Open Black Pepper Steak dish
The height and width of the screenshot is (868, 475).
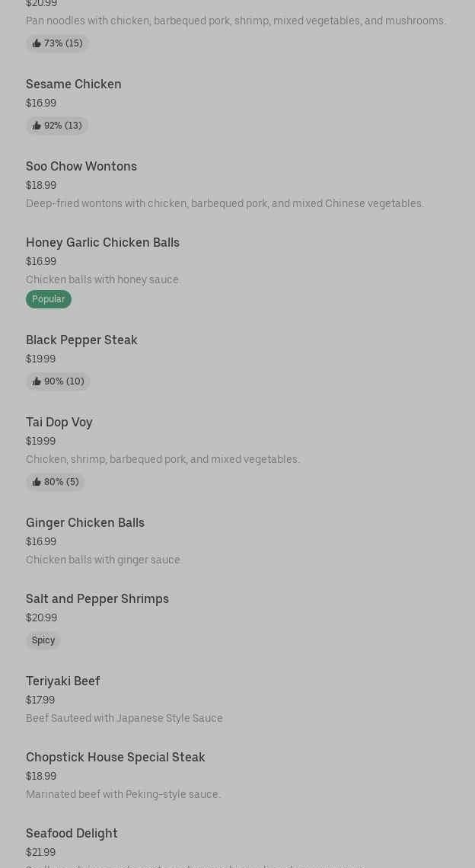coord(81,340)
